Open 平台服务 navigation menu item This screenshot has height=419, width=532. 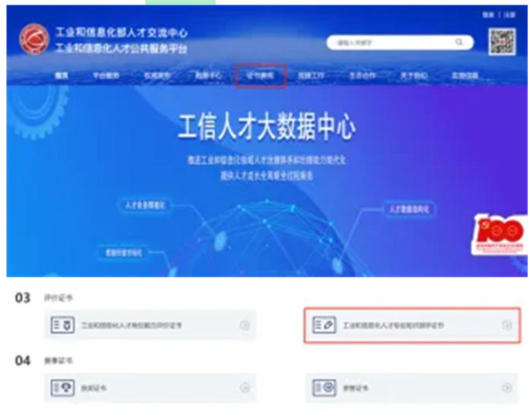pyautogui.click(x=106, y=75)
